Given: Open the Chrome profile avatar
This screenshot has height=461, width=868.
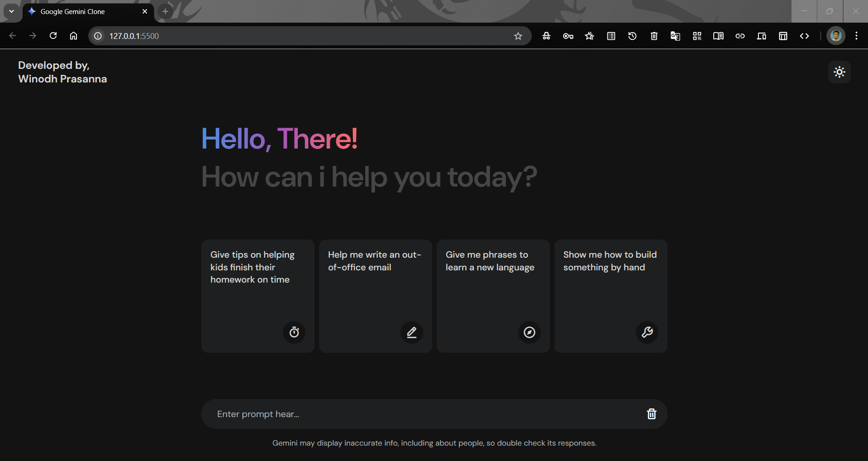Looking at the screenshot, I should tap(836, 36).
